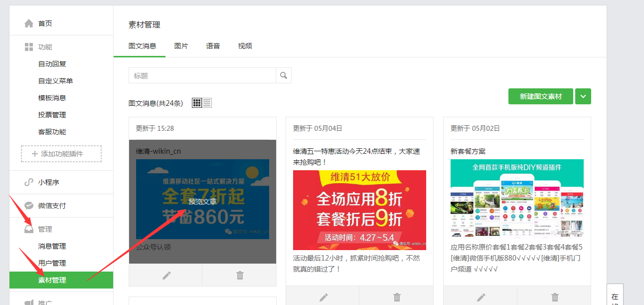Click the 维清-wikin_cn article title
The width and height of the screenshot is (644, 305).
pyautogui.click(x=160, y=151)
